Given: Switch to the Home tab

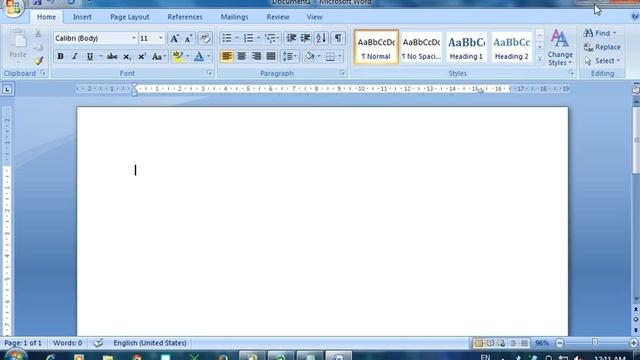Looking at the screenshot, I should pos(46,17).
